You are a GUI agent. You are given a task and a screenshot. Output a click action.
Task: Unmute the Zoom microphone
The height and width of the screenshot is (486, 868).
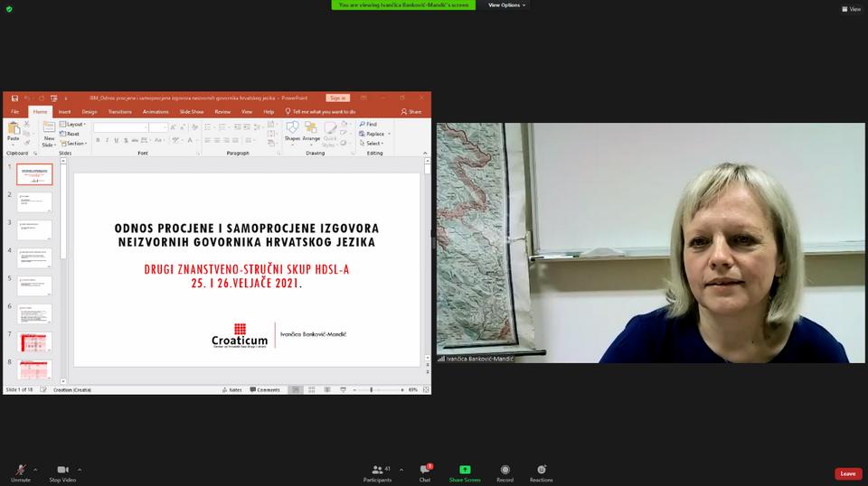(21, 473)
